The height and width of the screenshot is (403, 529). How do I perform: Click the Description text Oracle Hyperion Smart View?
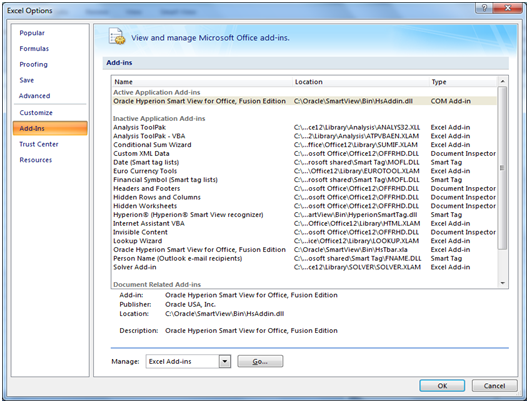(251, 331)
